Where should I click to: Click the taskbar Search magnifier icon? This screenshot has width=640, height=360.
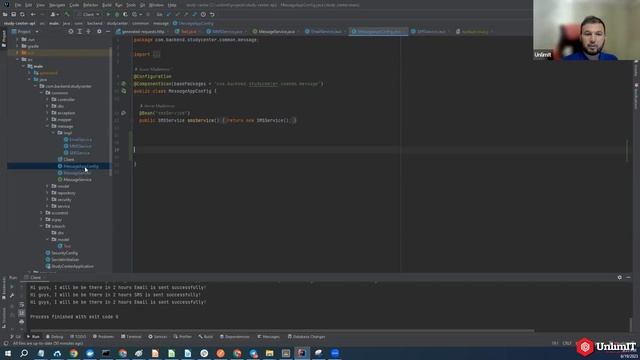(x=24, y=353)
